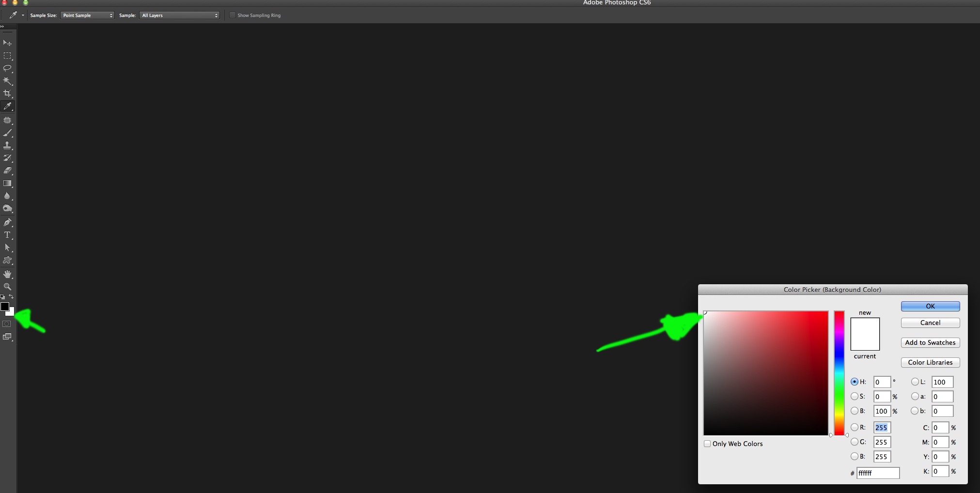Select the Lasso tool
The height and width of the screenshot is (493, 980).
coord(8,68)
